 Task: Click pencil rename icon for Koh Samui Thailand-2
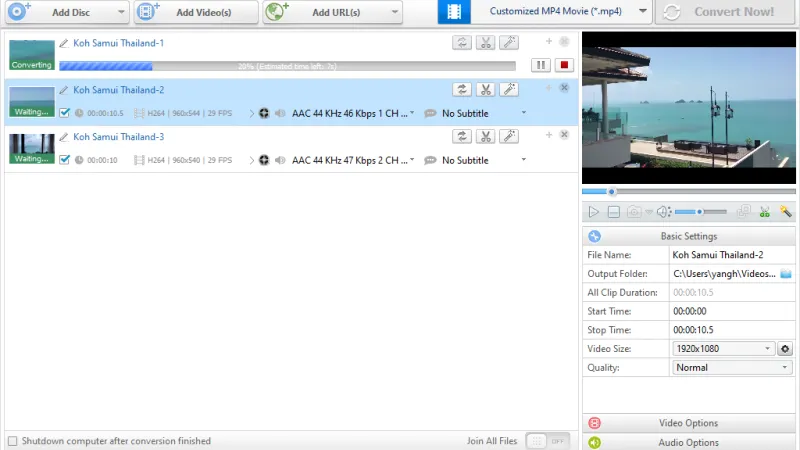point(64,90)
